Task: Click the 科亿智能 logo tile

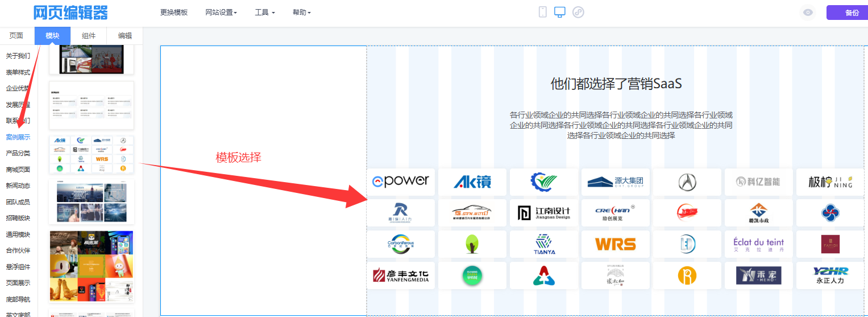Action: 759,182
